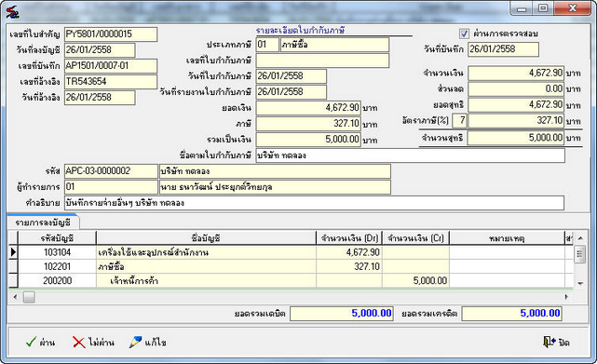Click the อัตราภาษี percent field 7
This screenshot has height=364, width=597.
(x=459, y=121)
